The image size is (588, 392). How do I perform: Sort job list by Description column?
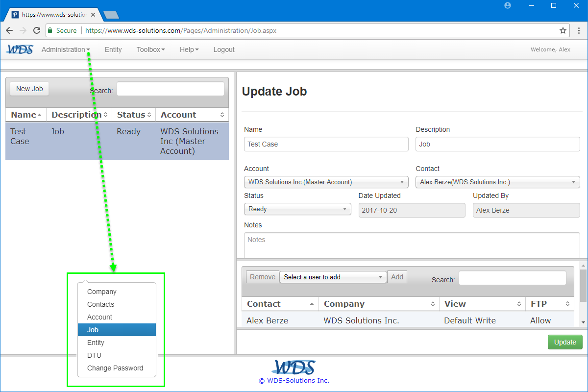(x=79, y=115)
